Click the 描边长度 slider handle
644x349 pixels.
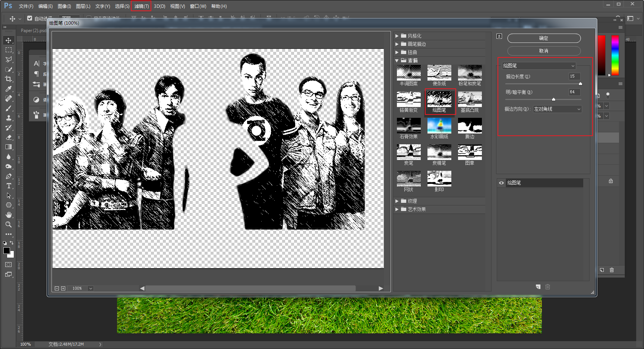click(x=580, y=84)
